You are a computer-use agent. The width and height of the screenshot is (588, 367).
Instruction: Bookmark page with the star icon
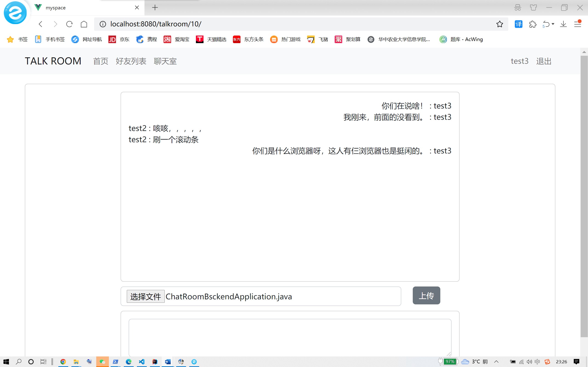point(500,24)
